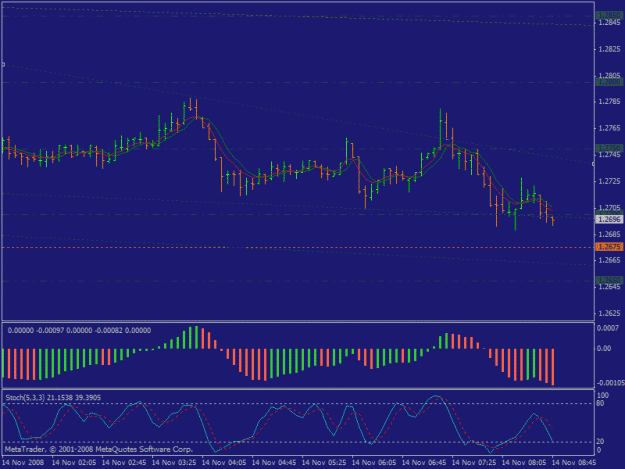Click the 14 Nov 07:25 time label
The image size is (625, 469).
474,463
